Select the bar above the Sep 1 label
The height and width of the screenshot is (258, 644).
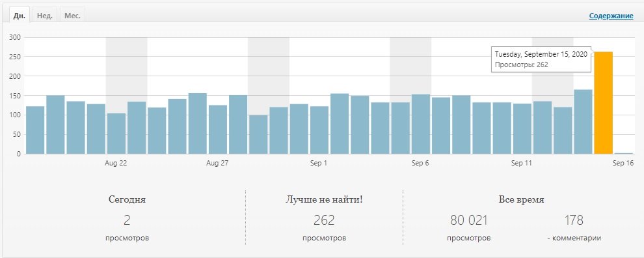(319, 130)
